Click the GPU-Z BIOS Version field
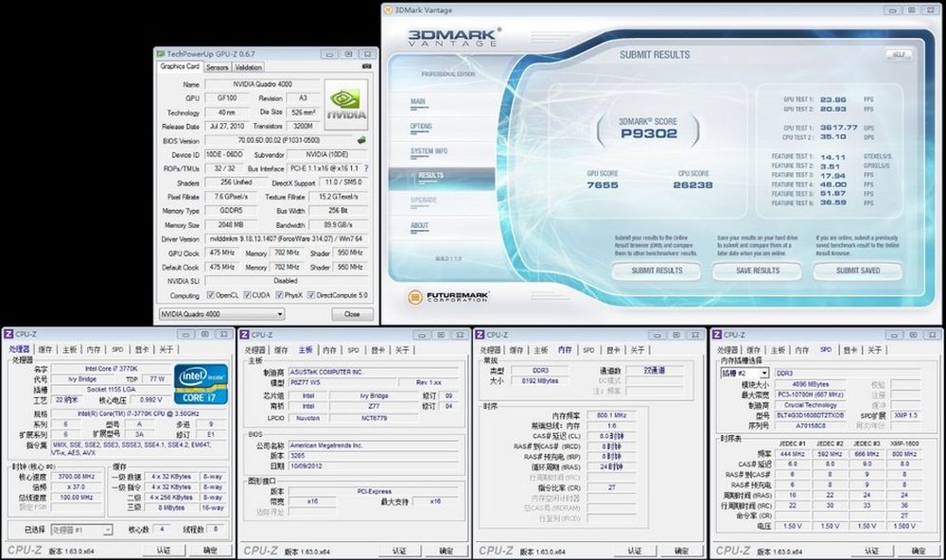 [279, 141]
